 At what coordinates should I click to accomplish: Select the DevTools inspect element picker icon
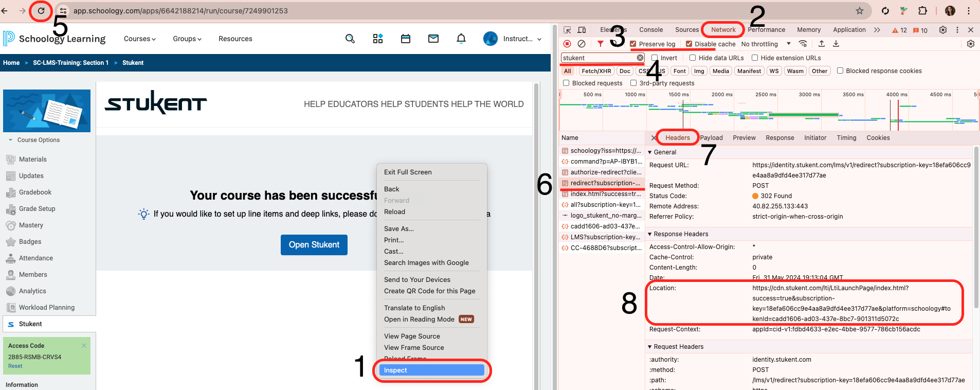coord(567,30)
